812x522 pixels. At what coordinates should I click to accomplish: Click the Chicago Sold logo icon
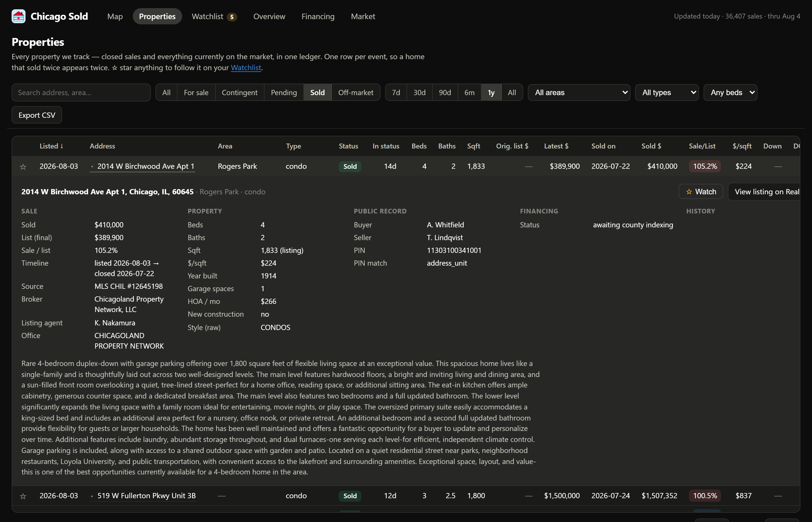(x=18, y=16)
